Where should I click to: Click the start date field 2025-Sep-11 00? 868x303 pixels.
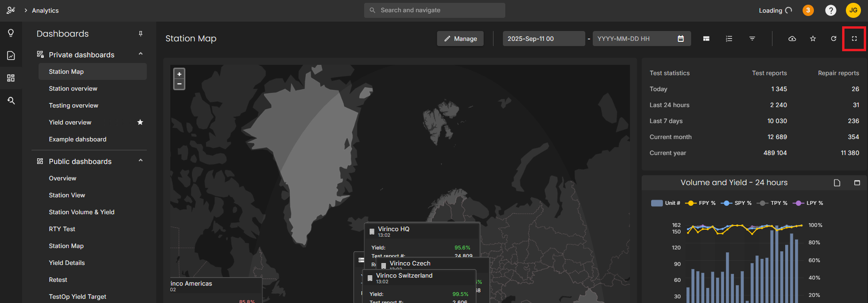[x=543, y=39]
